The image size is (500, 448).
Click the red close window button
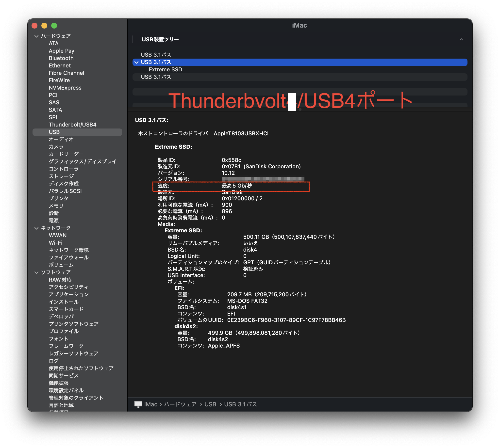click(x=35, y=26)
